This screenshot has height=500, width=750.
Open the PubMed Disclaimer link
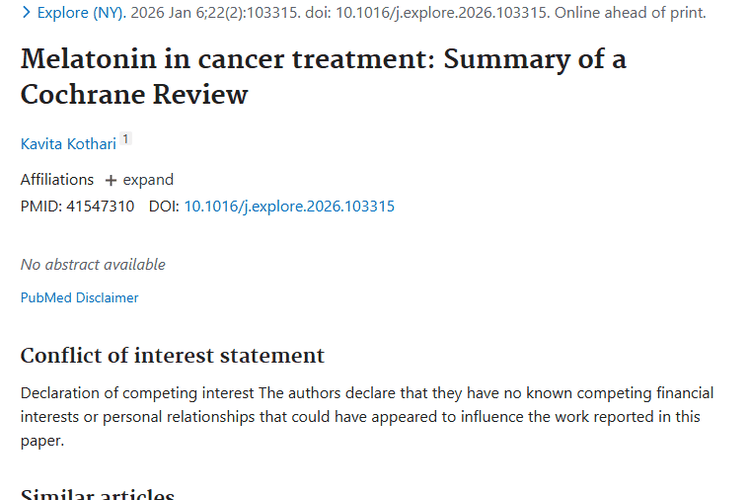point(79,297)
